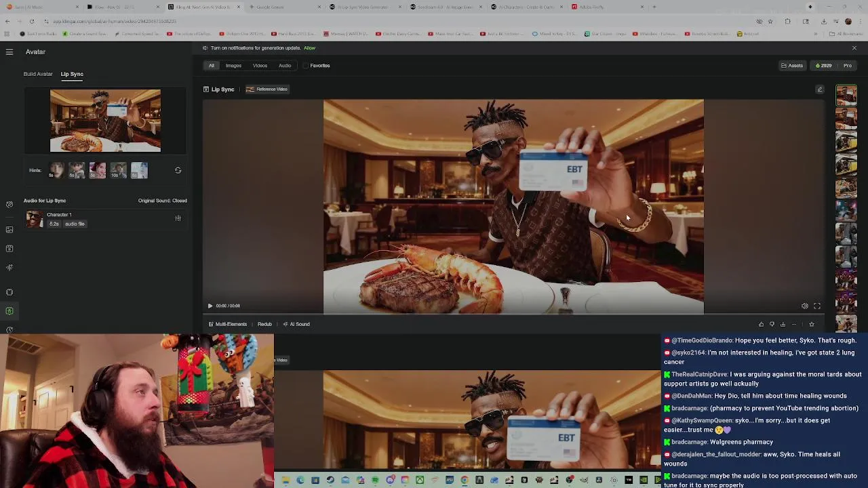Reload the browser page
The height and width of the screenshot is (488, 868).
[x=31, y=21]
